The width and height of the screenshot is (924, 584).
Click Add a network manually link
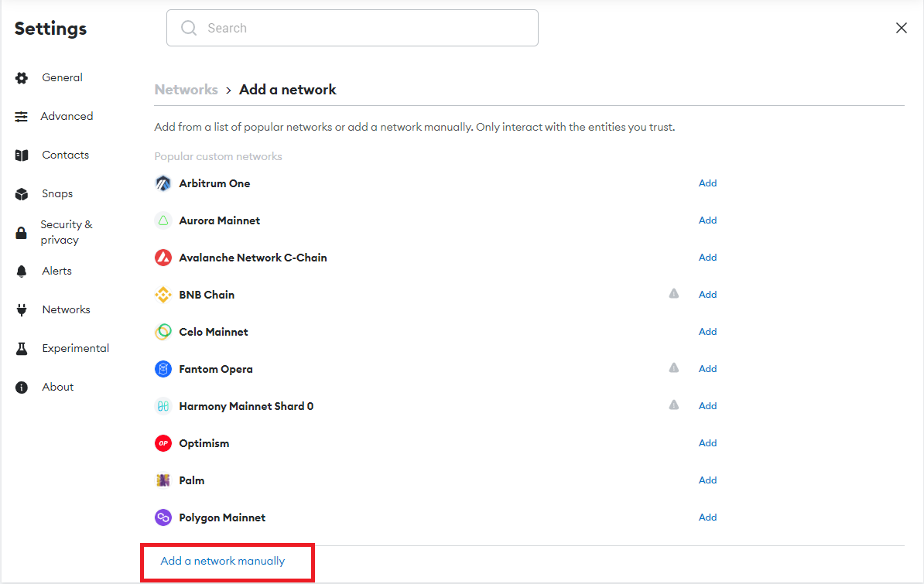pyautogui.click(x=223, y=561)
